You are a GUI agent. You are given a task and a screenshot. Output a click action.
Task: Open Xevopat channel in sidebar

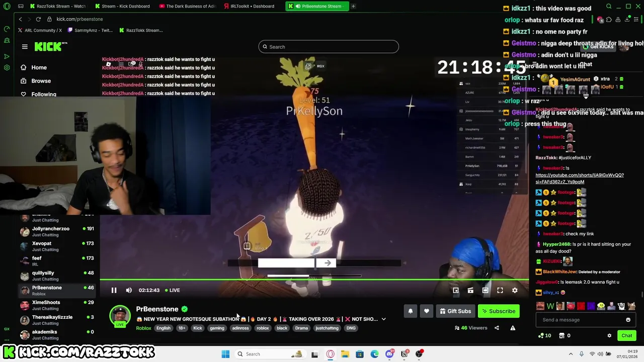coord(57,246)
